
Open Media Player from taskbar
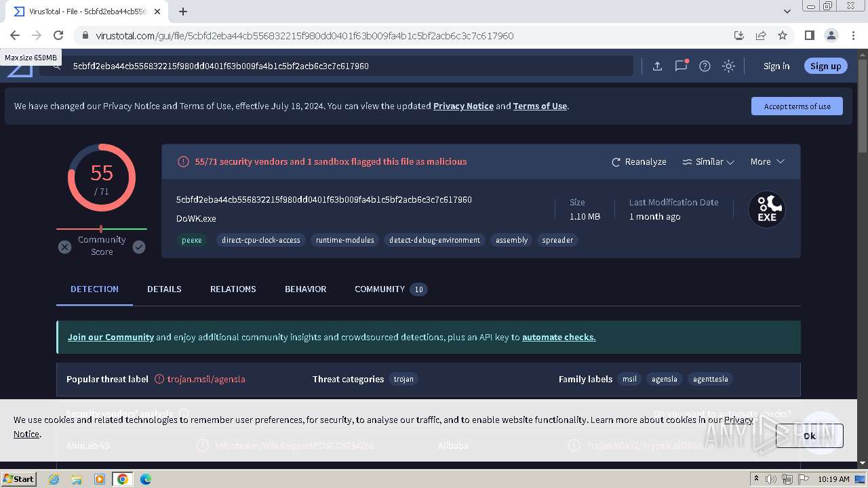(x=100, y=479)
